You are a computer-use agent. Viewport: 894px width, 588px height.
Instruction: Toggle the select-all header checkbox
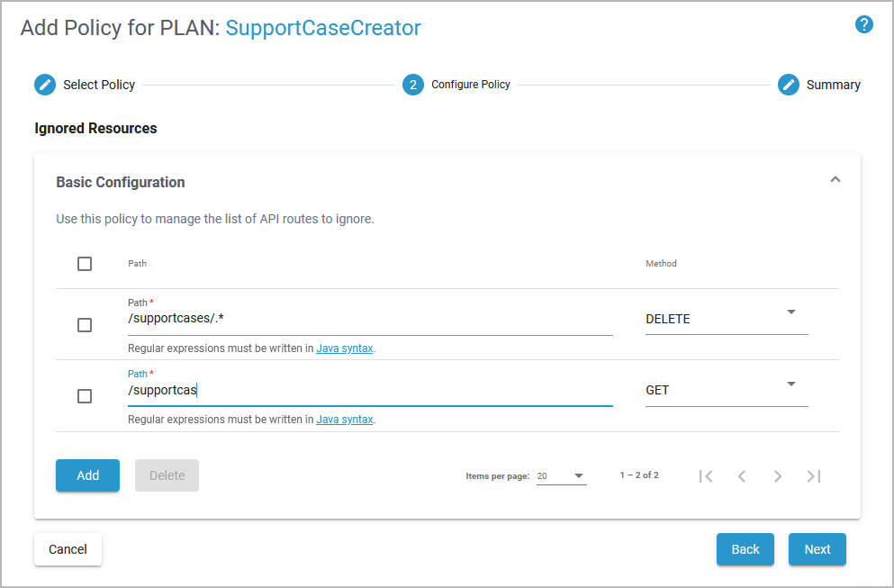pos(85,264)
